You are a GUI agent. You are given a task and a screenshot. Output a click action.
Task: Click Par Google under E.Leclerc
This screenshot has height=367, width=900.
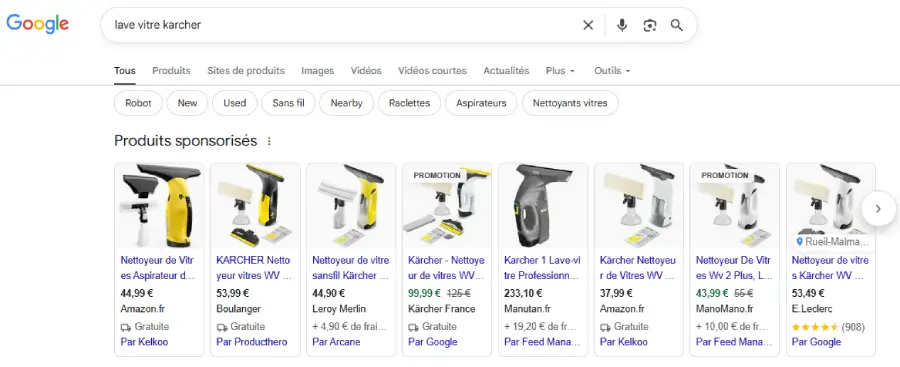click(816, 342)
